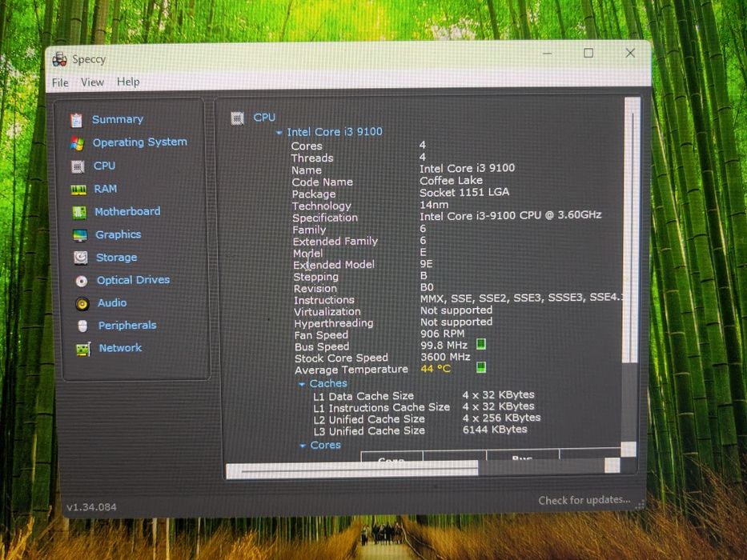
Task: Click the Motherboard icon in sidebar
Action: coord(79,212)
